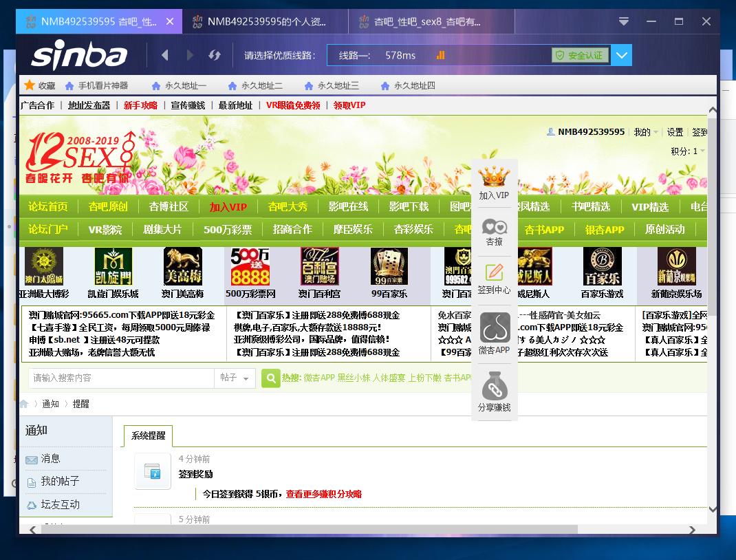
Task: Open the 影吧下载 navigation item
Action: 409,206
